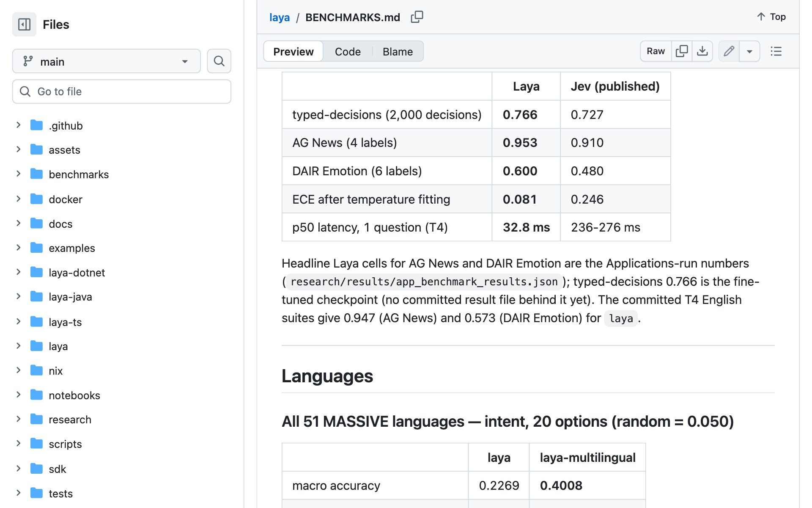Expand the tests folder chevron
This screenshot has width=812, height=508.
point(18,493)
